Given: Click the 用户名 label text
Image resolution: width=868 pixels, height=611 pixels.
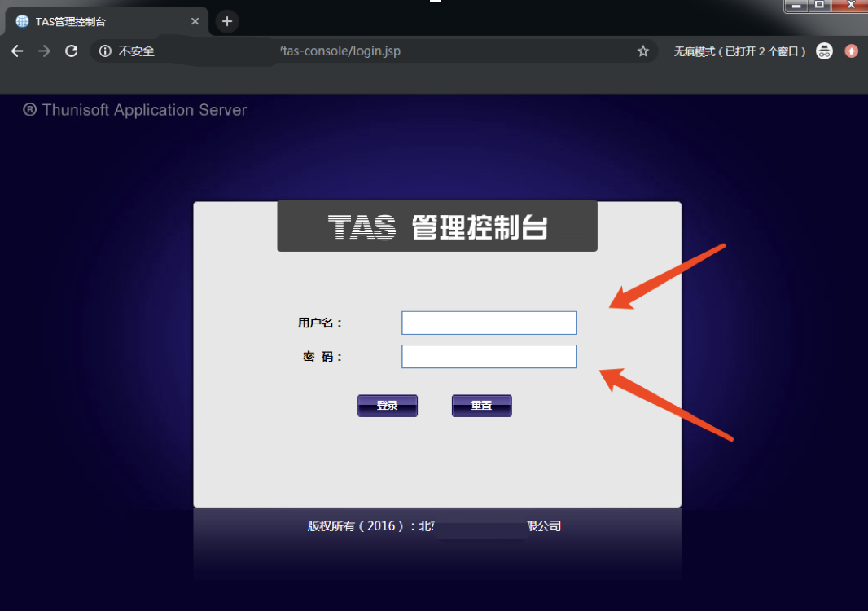Looking at the screenshot, I should point(320,323).
